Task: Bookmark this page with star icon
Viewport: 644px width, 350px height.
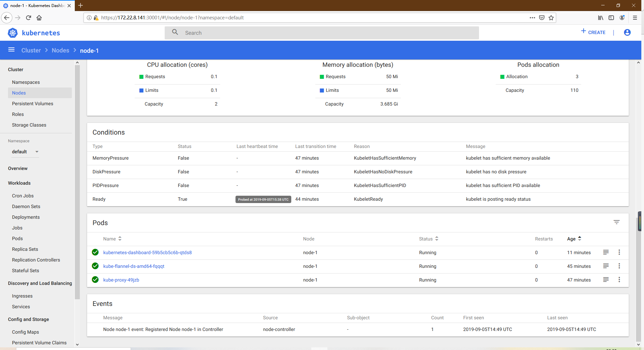Action: [x=551, y=18]
